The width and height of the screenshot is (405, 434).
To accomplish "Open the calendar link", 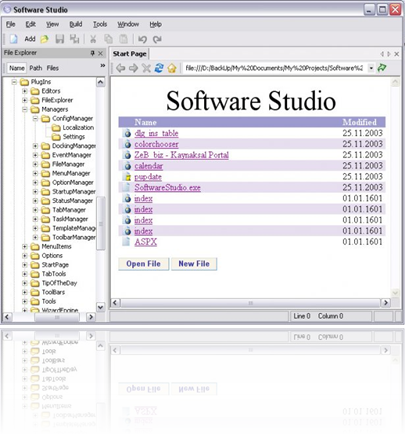I will pos(149,166).
